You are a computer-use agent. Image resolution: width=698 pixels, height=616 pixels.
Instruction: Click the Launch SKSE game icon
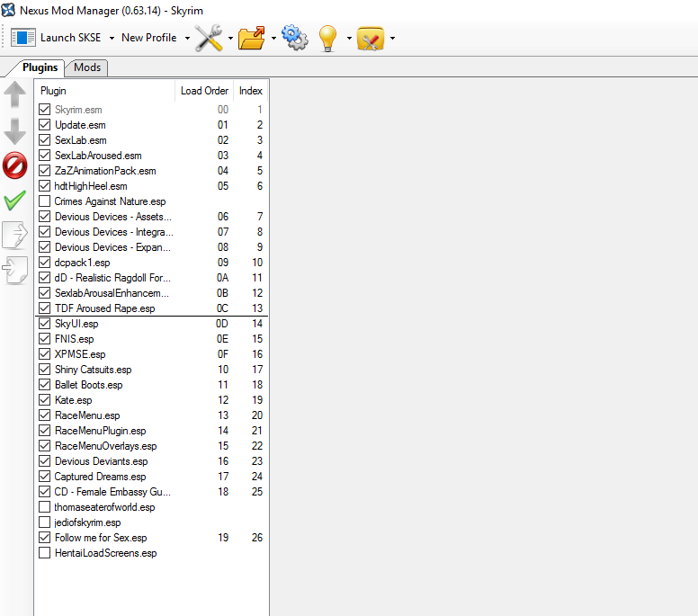pyautogui.click(x=22, y=38)
